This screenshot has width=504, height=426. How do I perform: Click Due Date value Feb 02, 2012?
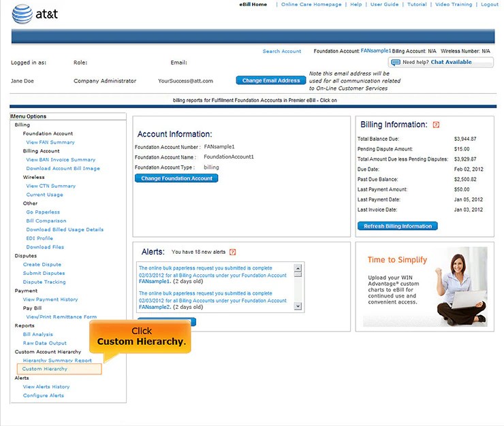click(469, 169)
